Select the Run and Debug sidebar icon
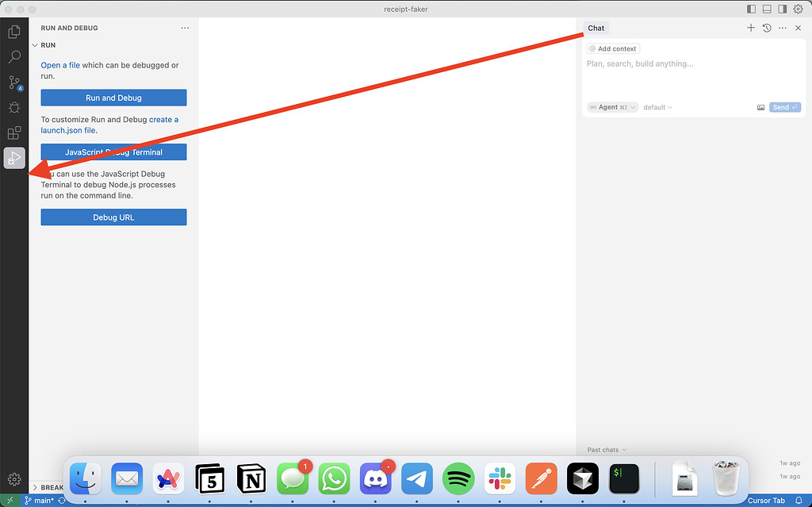 tap(13, 158)
